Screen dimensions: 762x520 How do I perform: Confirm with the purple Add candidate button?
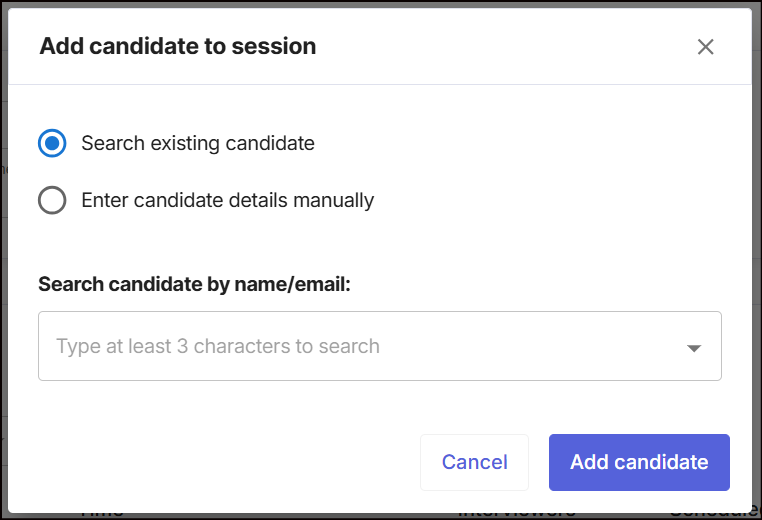tap(639, 462)
